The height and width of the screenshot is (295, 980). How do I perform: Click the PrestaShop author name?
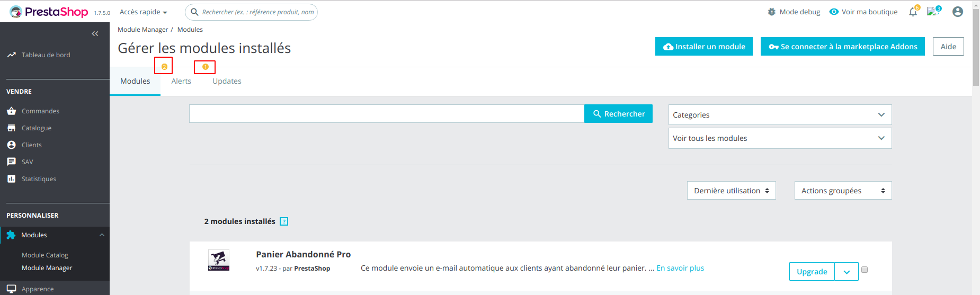coord(312,269)
